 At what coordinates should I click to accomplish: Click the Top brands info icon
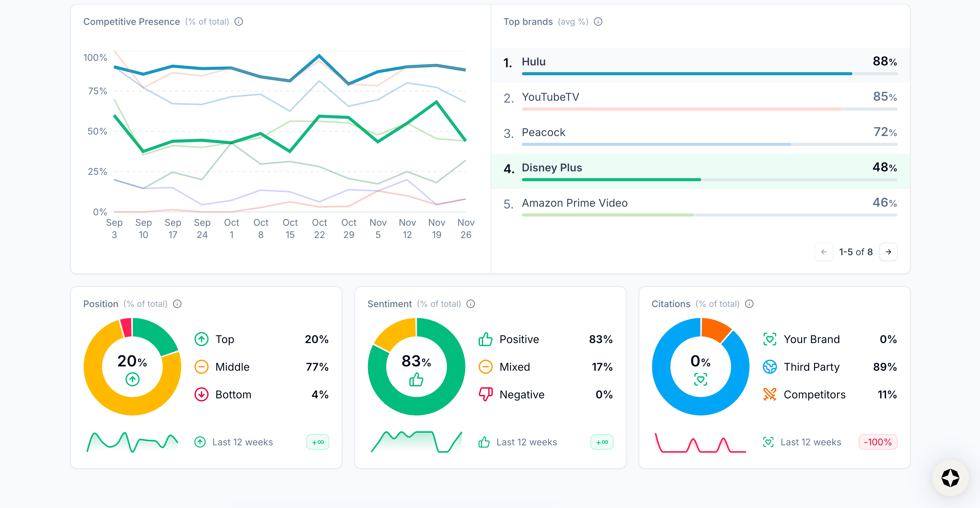(x=598, y=22)
